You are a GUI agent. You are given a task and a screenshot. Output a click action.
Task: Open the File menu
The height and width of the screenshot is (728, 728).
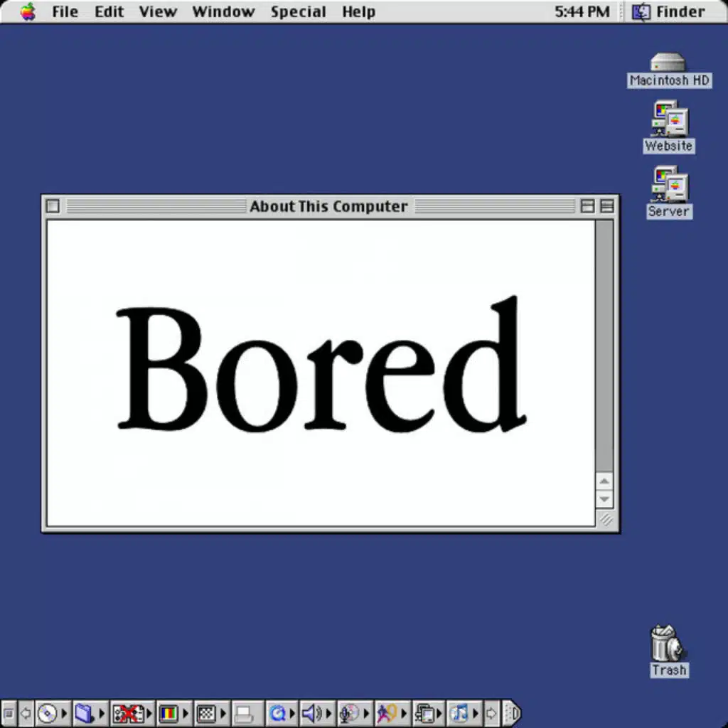pyautogui.click(x=65, y=11)
